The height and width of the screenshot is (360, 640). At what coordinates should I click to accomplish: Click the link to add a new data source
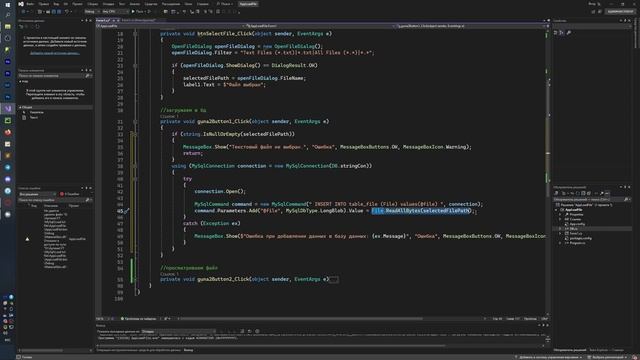[x=54, y=53]
